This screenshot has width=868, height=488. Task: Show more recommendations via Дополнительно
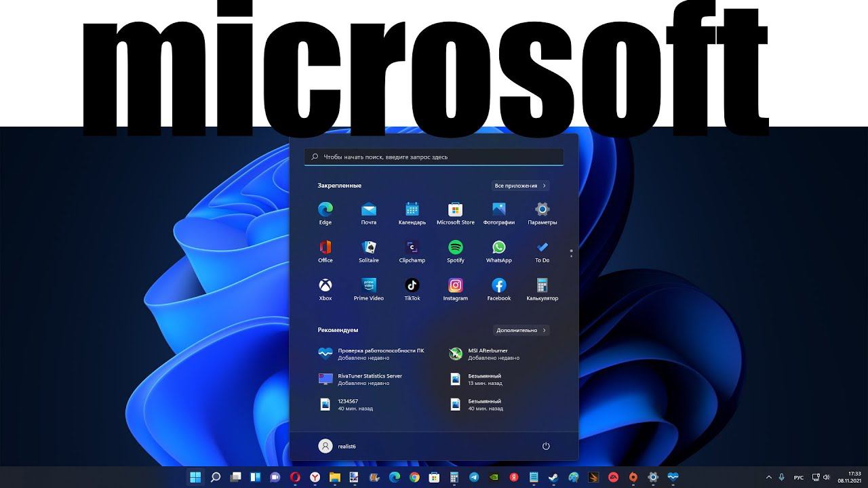520,330
